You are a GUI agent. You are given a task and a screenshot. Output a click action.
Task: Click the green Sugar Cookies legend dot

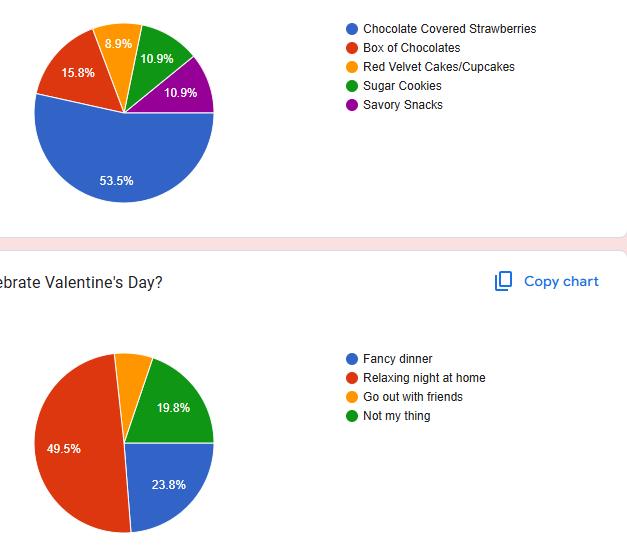[x=352, y=86]
